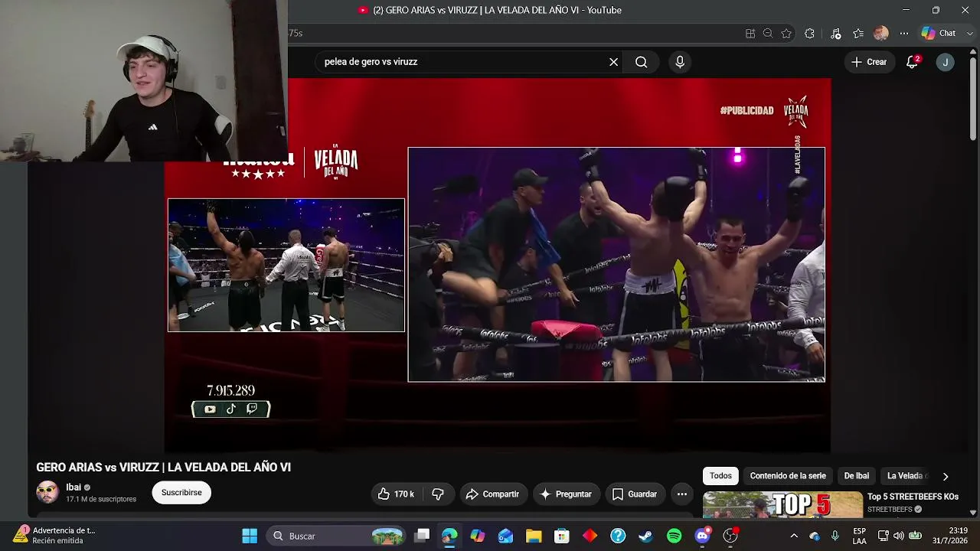Open Microsoft Store from the taskbar

[562, 536]
